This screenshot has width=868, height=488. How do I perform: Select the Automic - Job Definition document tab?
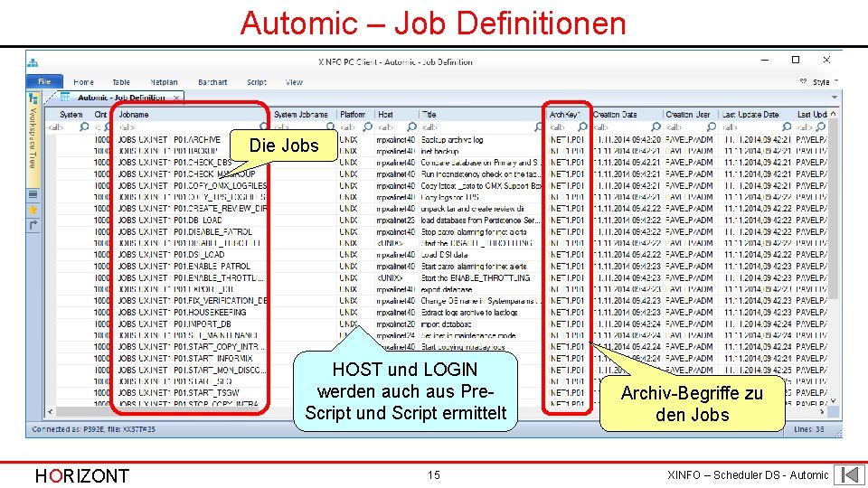click(121, 98)
